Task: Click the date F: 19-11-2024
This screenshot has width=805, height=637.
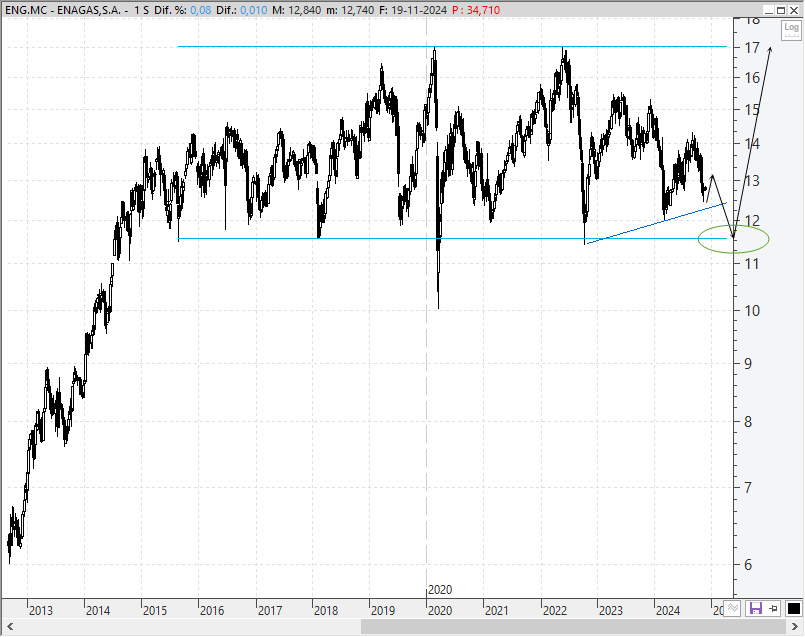Action: (413, 10)
